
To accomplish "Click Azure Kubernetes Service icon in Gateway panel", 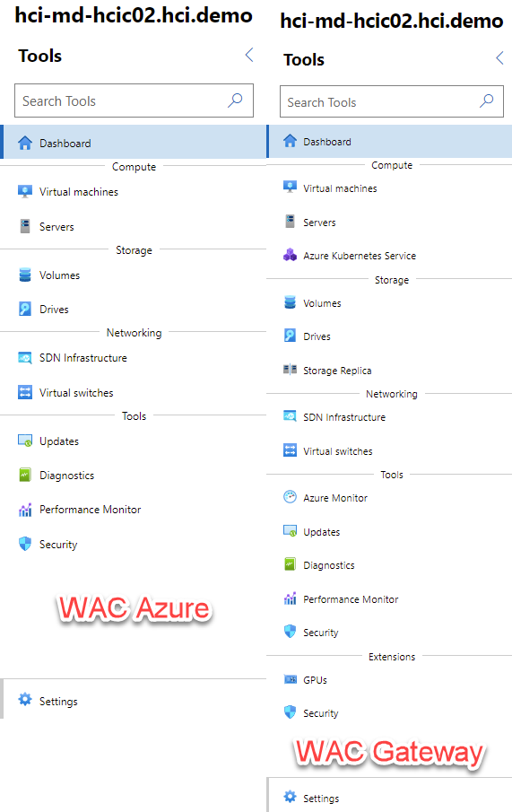I will pyautogui.click(x=290, y=255).
